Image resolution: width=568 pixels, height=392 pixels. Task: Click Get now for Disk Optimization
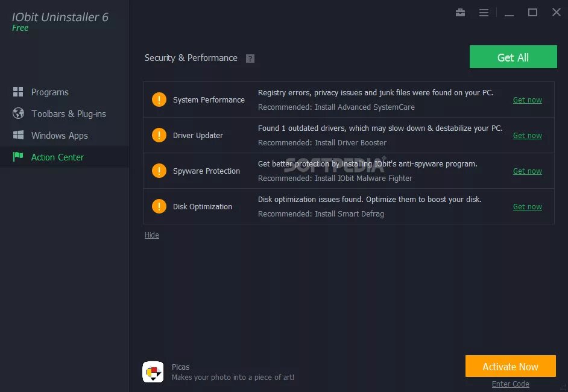tap(528, 206)
